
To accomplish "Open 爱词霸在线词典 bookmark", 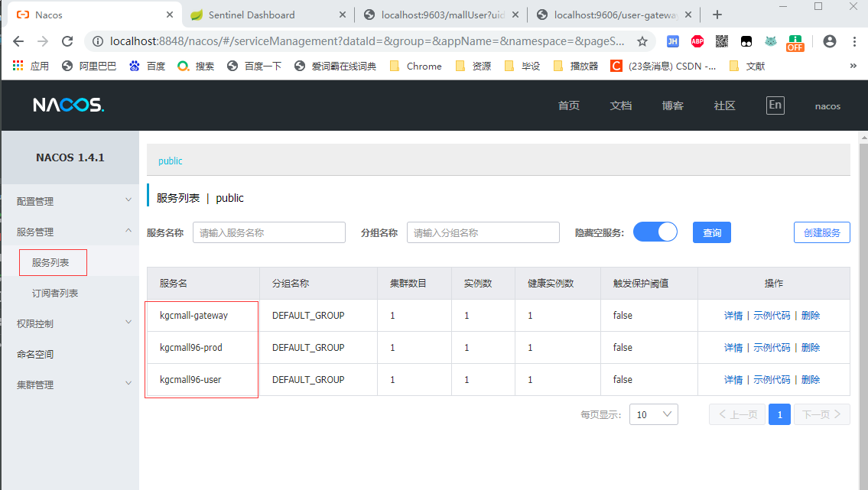I will point(335,67).
